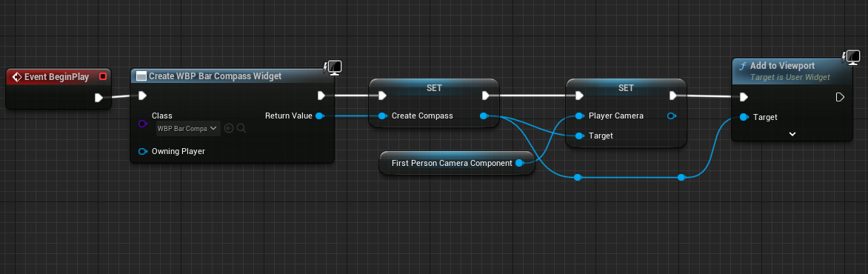Click first SET node execution input pin
868x274 pixels.
tap(382, 96)
